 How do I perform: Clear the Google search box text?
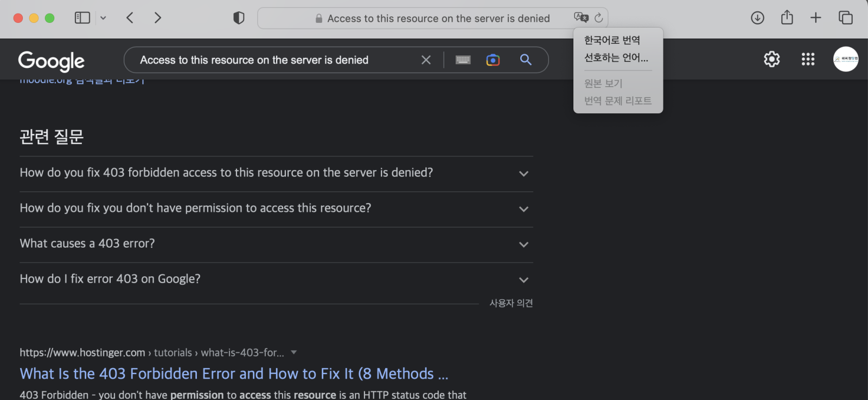tap(426, 60)
